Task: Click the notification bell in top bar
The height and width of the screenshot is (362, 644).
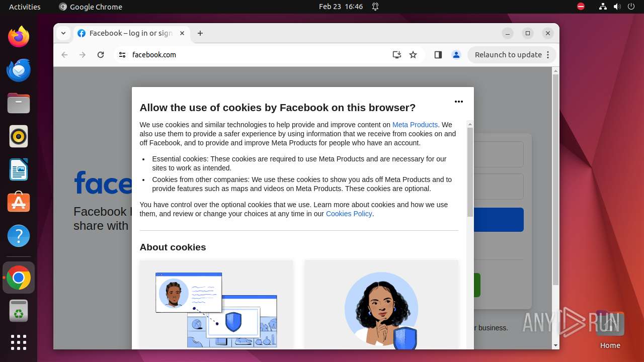Action: click(375, 7)
